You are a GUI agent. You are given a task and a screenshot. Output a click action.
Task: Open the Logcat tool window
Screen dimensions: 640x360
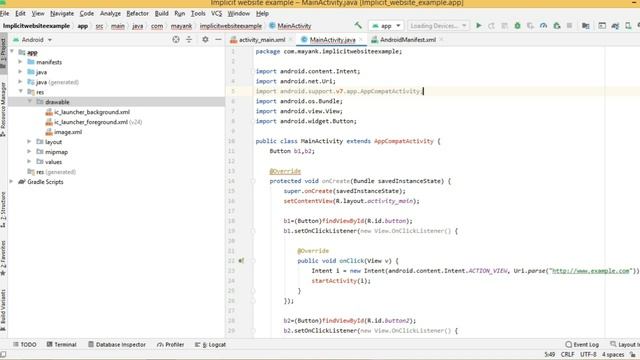pyautogui.click(x=210, y=344)
